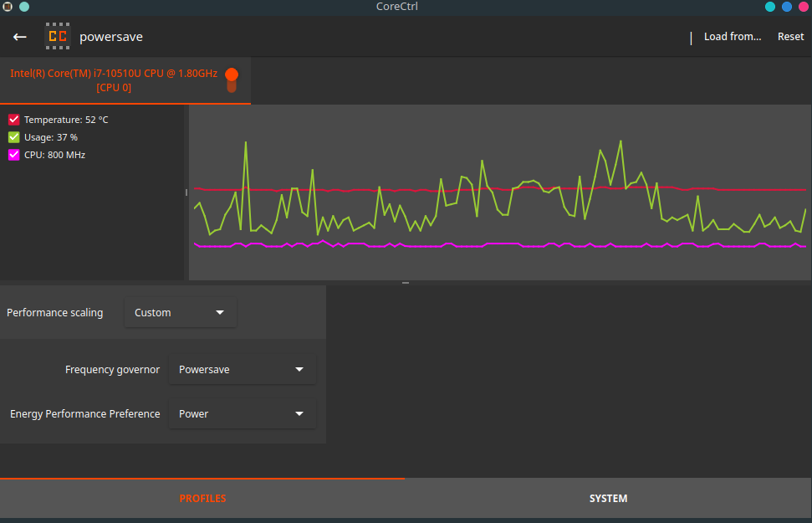Viewport: 812px width, 523px height.
Task: Click the vertical splitter handle beside sensor list
Action: [186, 192]
